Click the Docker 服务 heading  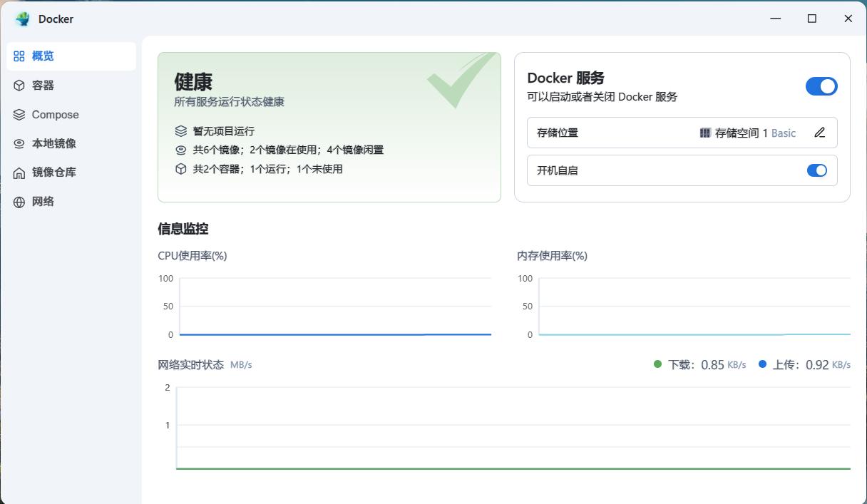pos(566,78)
